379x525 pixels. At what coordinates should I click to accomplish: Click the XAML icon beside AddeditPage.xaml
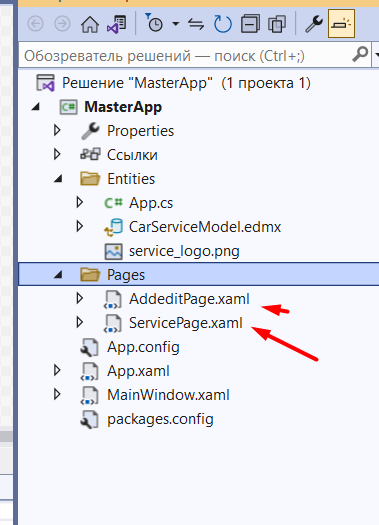tap(112, 299)
